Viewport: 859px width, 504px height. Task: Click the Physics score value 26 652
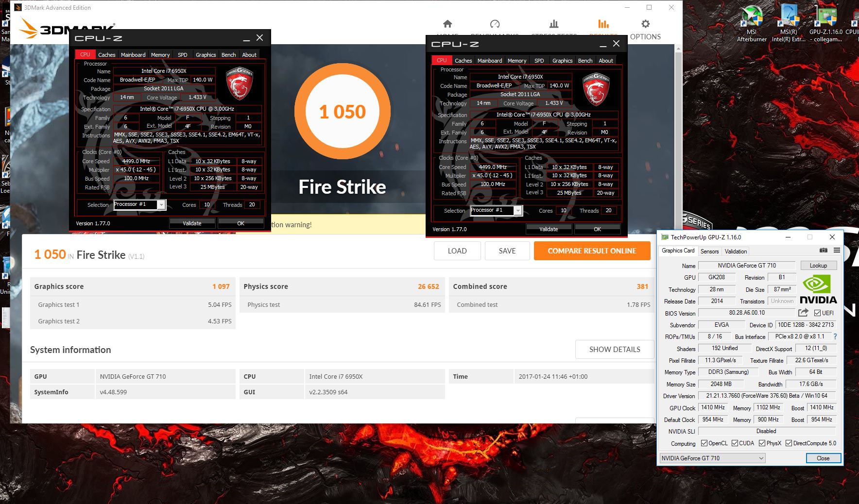click(x=429, y=286)
